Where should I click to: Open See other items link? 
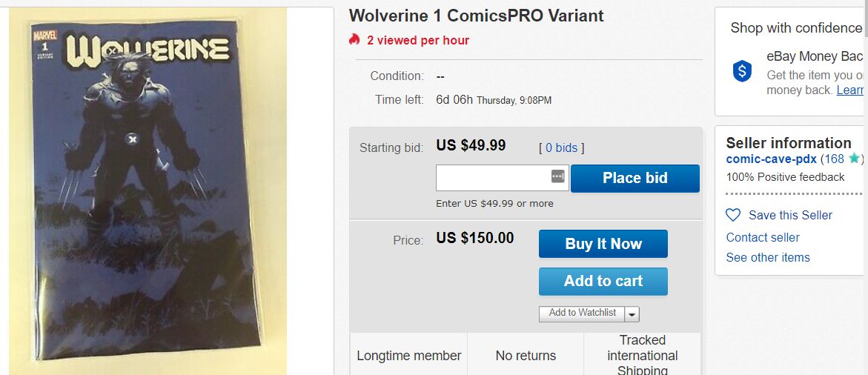click(x=768, y=257)
